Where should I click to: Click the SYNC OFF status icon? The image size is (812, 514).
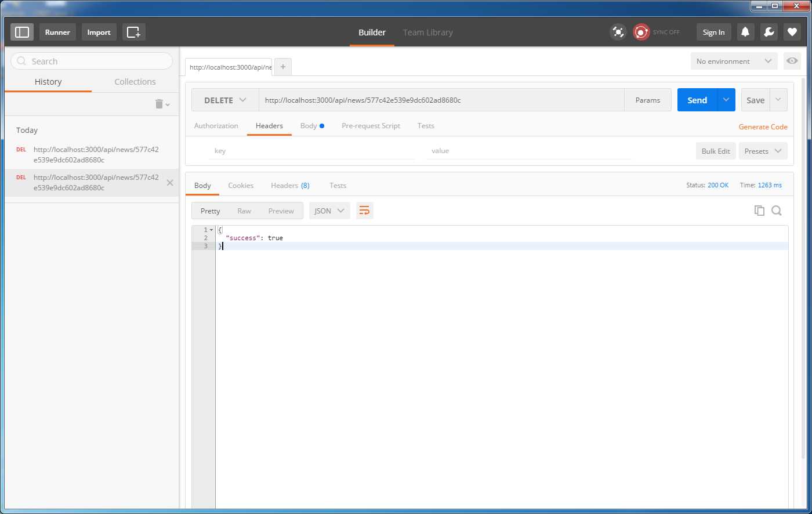641,32
